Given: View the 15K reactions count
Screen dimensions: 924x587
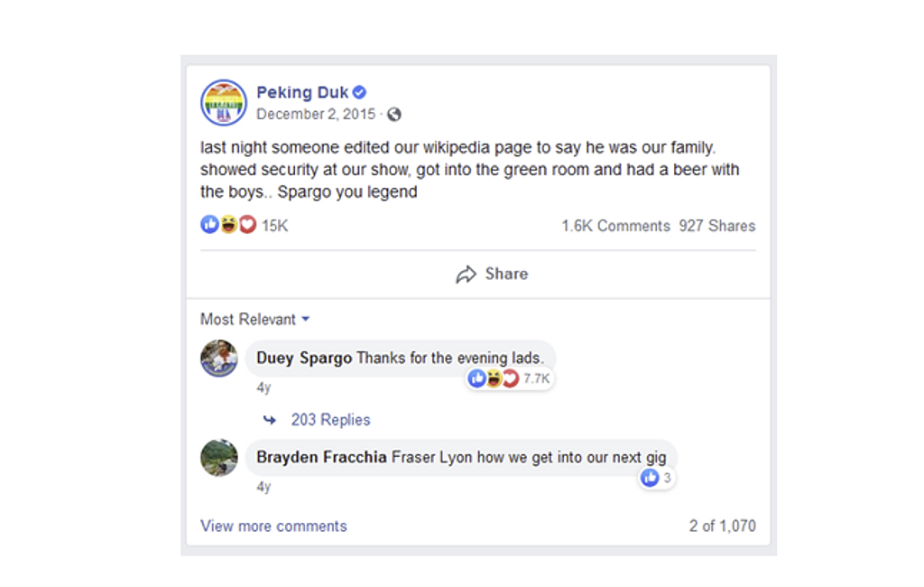Looking at the screenshot, I should pyautogui.click(x=275, y=226).
